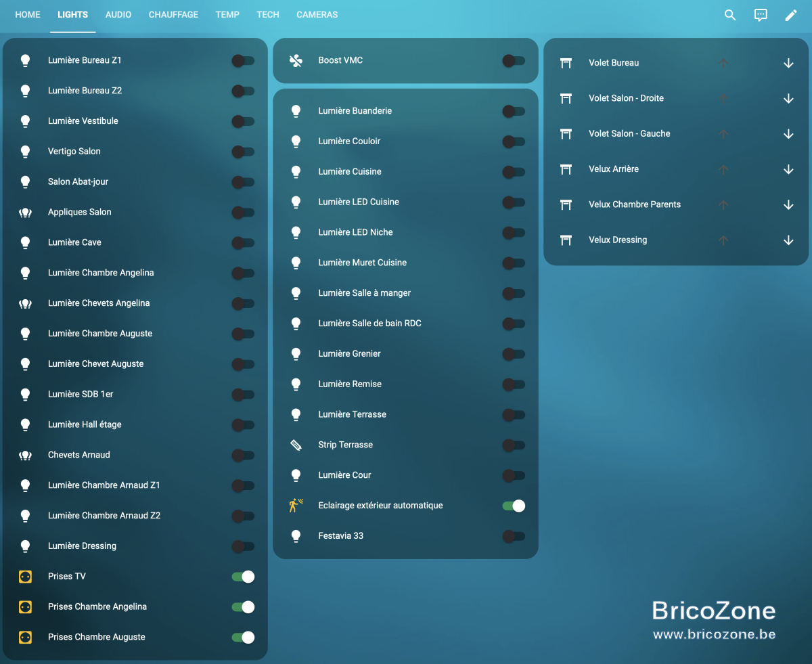Switch on Lumière Hall étage toggle
Viewport: 812px width, 664px height.
click(x=243, y=425)
